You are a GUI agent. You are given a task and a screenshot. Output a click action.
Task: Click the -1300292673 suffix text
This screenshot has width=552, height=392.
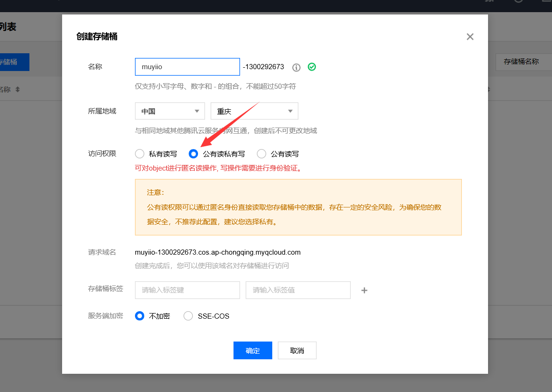tap(263, 67)
